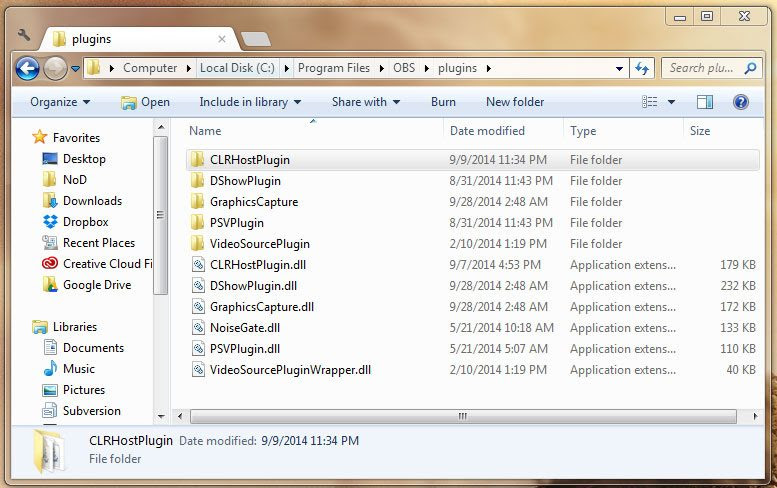Sort by Name column header
The width and height of the screenshot is (777, 488).
[x=205, y=131]
